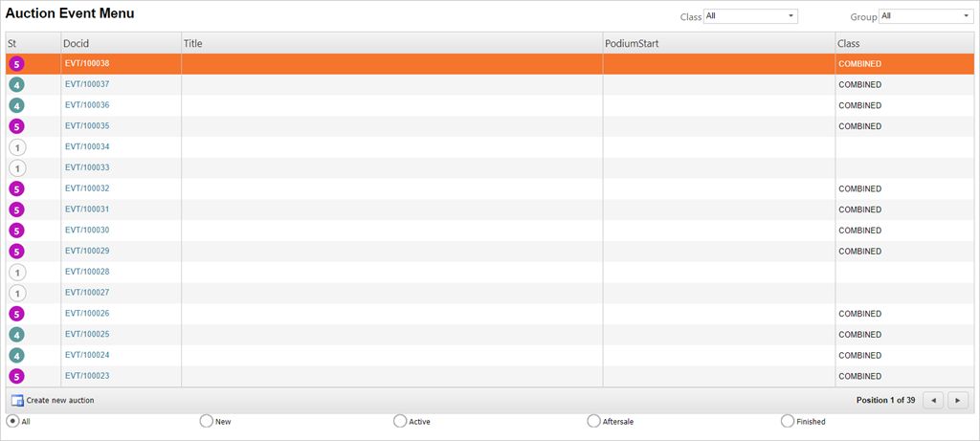Click status 1 icon for EVT/100034
980x441 pixels.
(16, 147)
